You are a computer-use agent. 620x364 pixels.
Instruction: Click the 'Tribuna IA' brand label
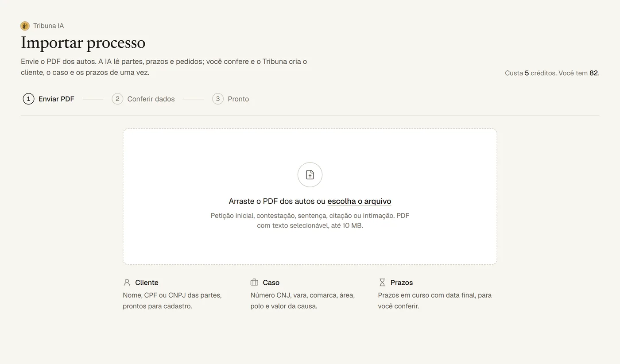click(x=48, y=26)
